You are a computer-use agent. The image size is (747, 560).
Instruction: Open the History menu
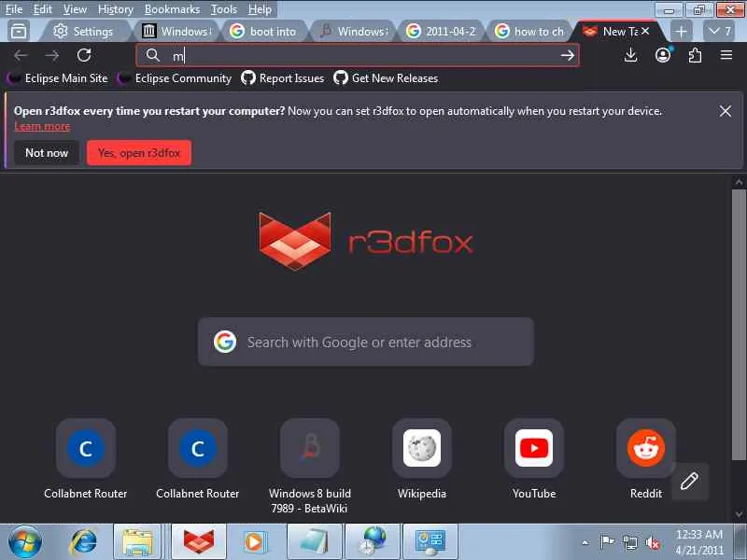[x=115, y=9]
